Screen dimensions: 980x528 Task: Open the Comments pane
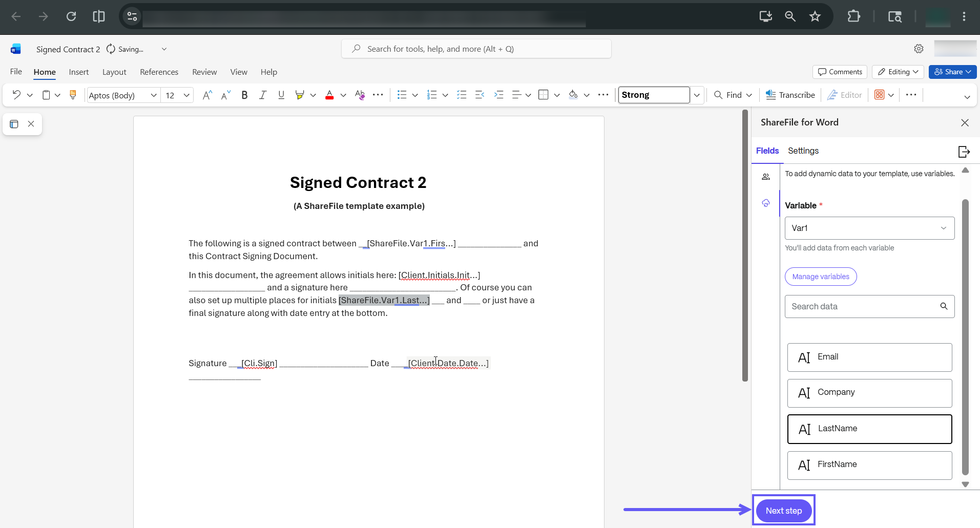click(x=840, y=72)
